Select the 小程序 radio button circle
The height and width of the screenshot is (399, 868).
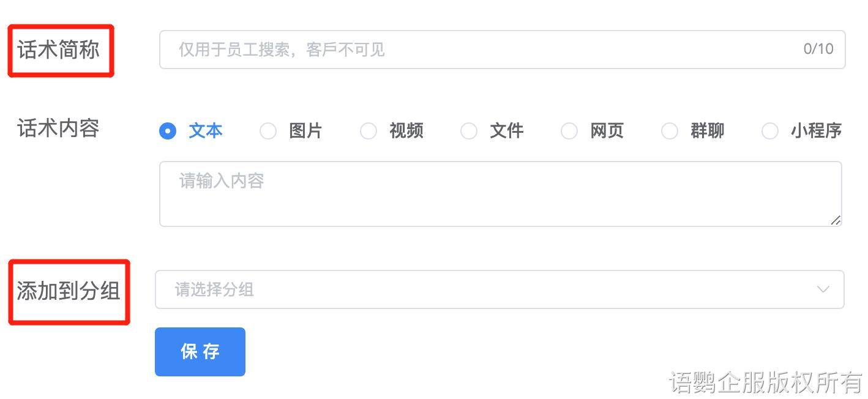770,131
